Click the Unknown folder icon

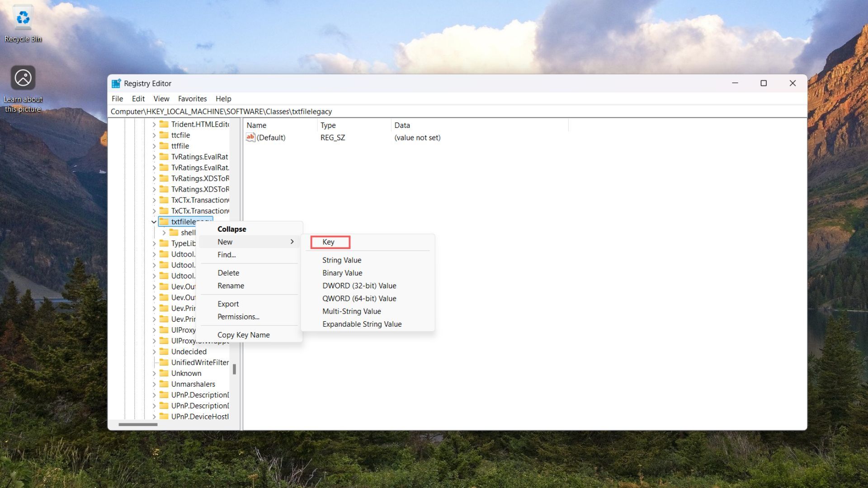pos(165,373)
